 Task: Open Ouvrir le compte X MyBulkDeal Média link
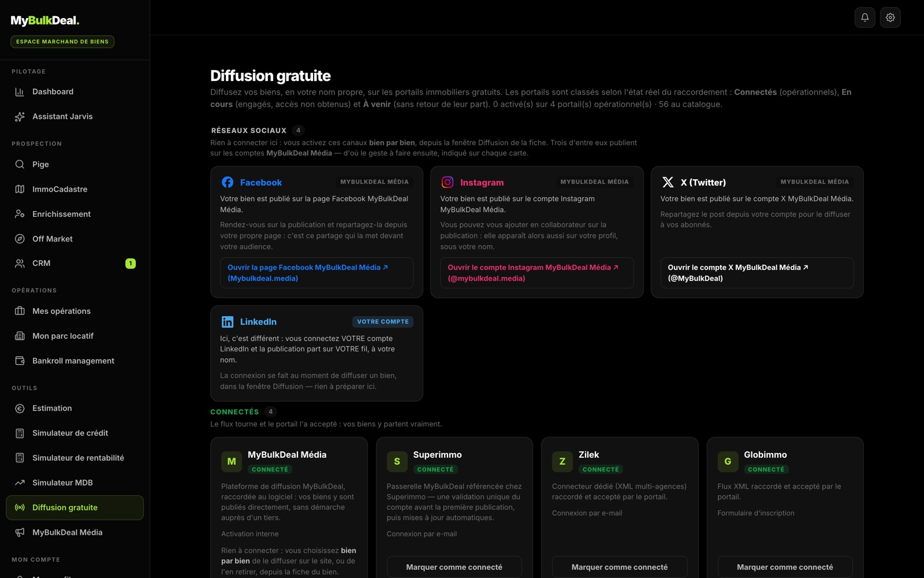pos(757,273)
